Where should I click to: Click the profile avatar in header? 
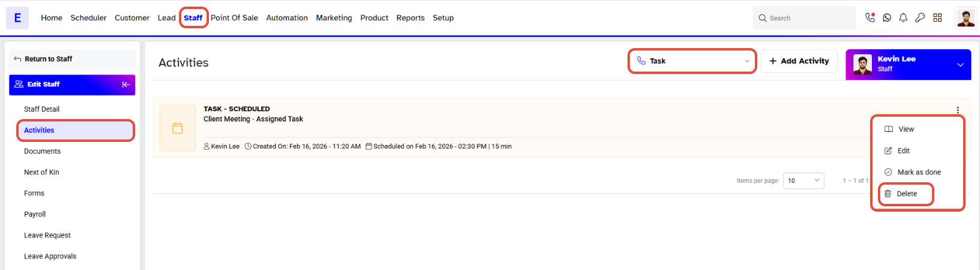(x=966, y=18)
